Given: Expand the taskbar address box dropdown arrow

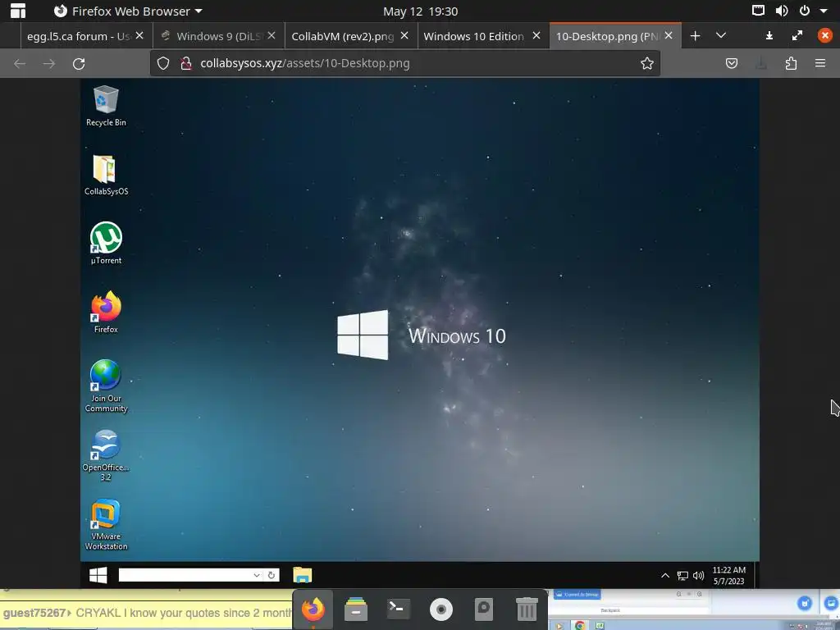Looking at the screenshot, I should 257,575.
